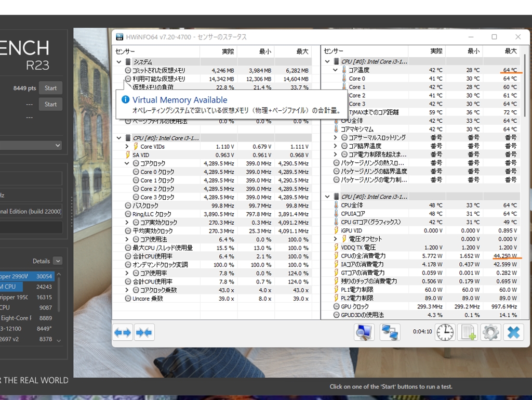Click the expand-layout arrows icon in HWiNFO toolbar
Screen dimensions: 532x400
click(123, 332)
